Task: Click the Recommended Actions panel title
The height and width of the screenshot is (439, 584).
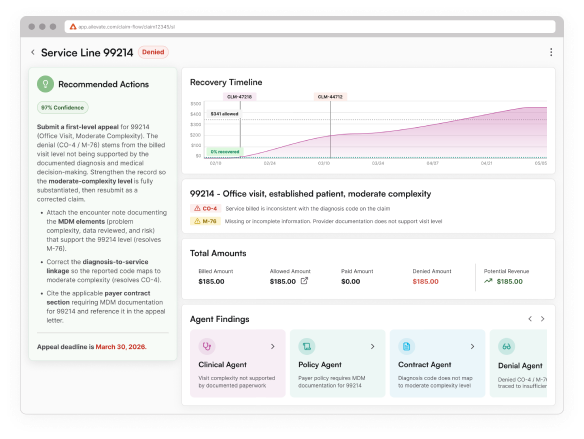Action: tap(104, 85)
